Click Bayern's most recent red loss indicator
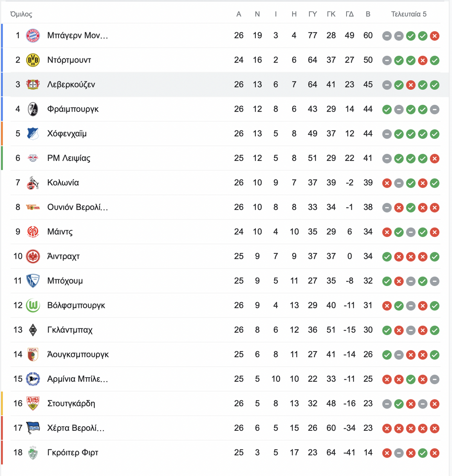Viewport: 452px width, 476px height. pos(435,36)
